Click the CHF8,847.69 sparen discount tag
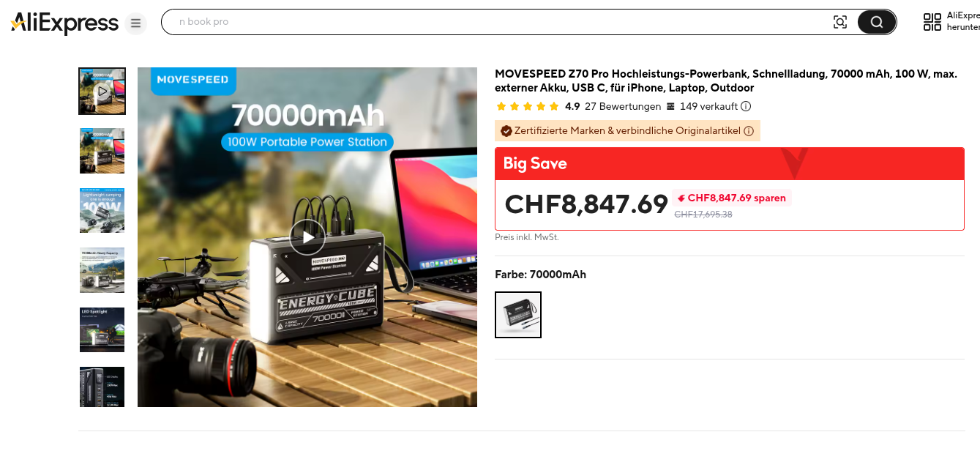This screenshot has width=980, height=462. (732, 198)
